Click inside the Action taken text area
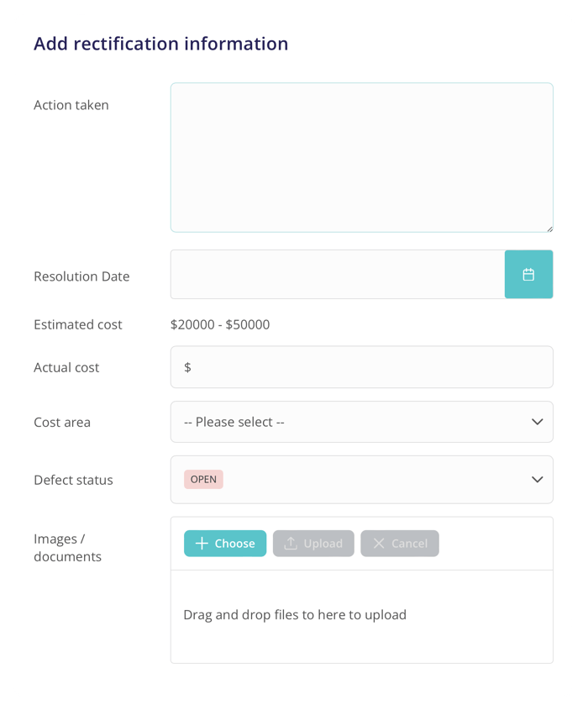Screen dimensions: 588x710 coord(361,155)
